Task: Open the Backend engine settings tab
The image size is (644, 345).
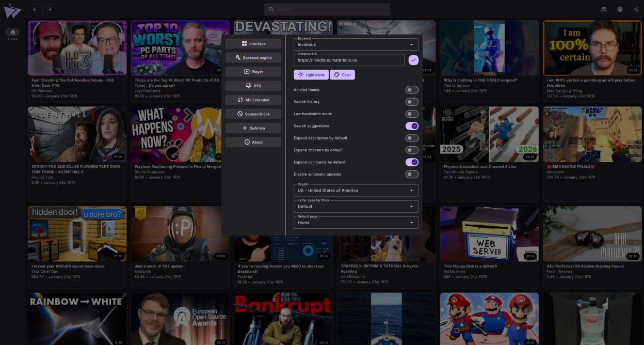Action: coord(253,58)
